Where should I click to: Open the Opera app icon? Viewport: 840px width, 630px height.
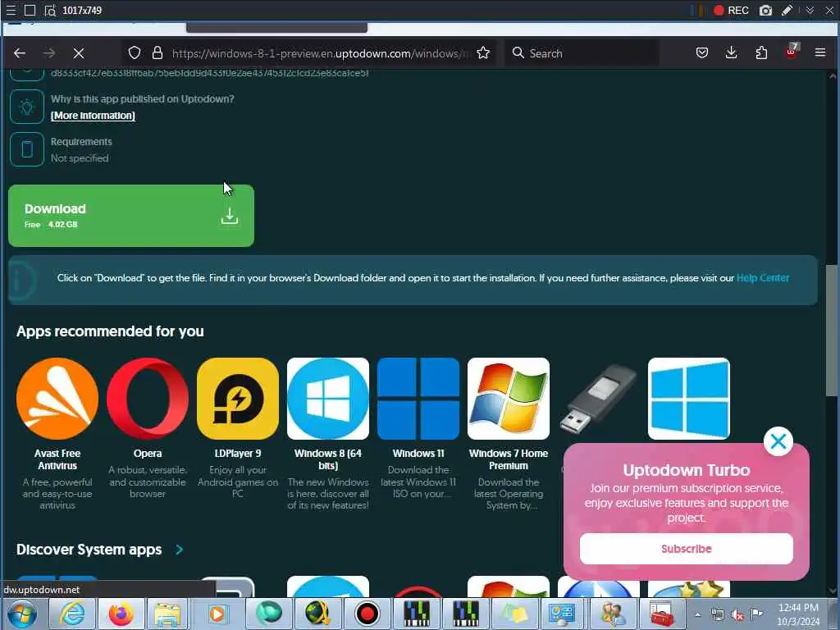pyautogui.click(x=148, y=399)
